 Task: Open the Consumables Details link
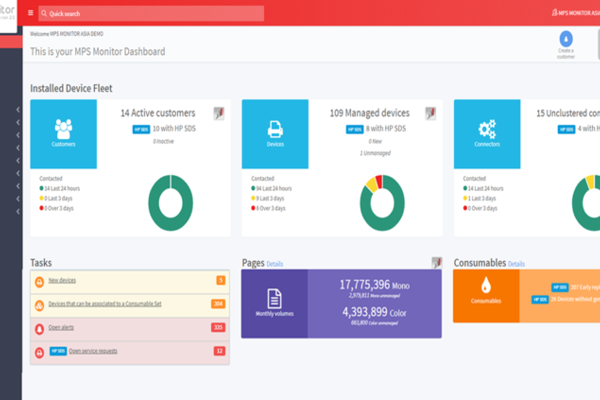click(516, 264)
